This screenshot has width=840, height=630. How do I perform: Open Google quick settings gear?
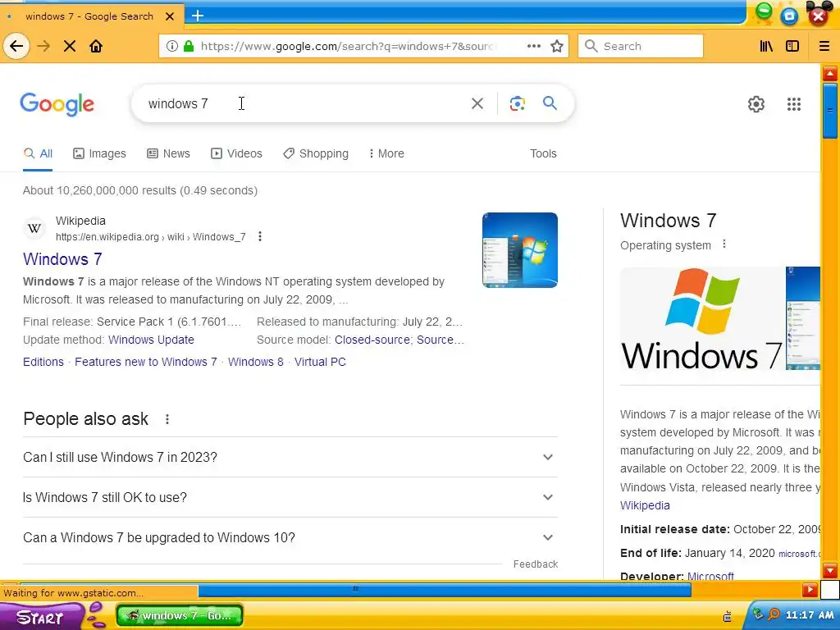(756, 104)
